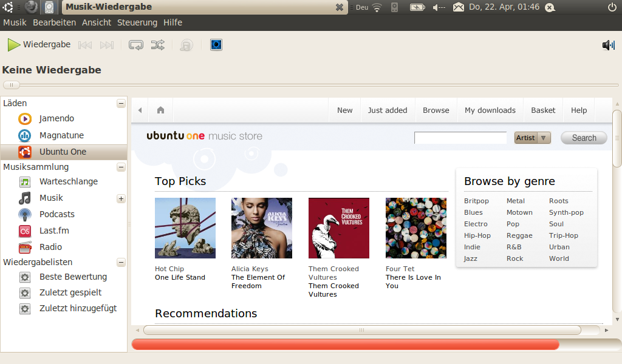
Task: Click the store search text field
Action: pyautogui.click(x=460, y=138)
